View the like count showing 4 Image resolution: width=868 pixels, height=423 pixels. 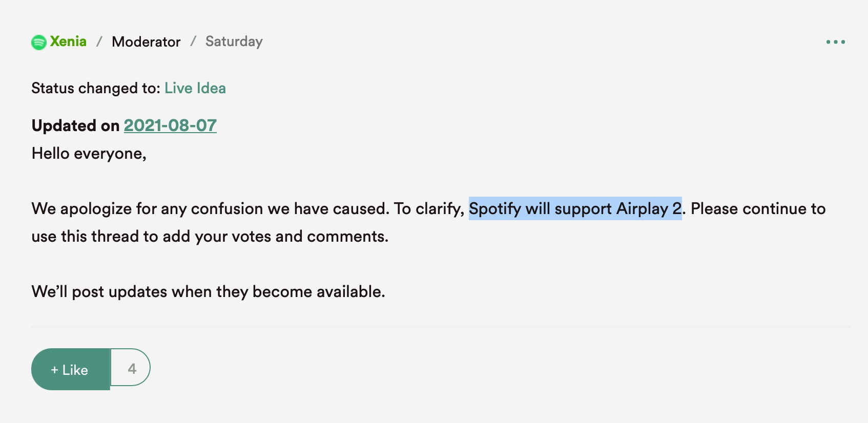(132, 369)
